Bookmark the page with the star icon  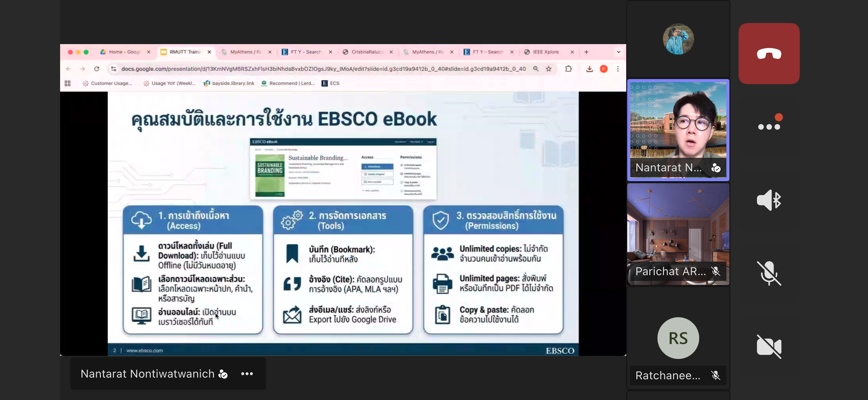[548, 69]
